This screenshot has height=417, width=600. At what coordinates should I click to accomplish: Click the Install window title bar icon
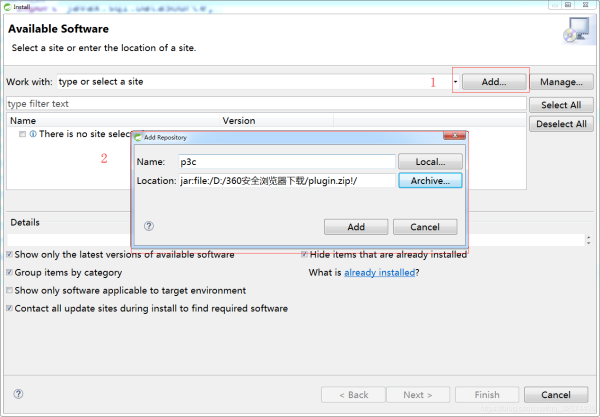7,5
